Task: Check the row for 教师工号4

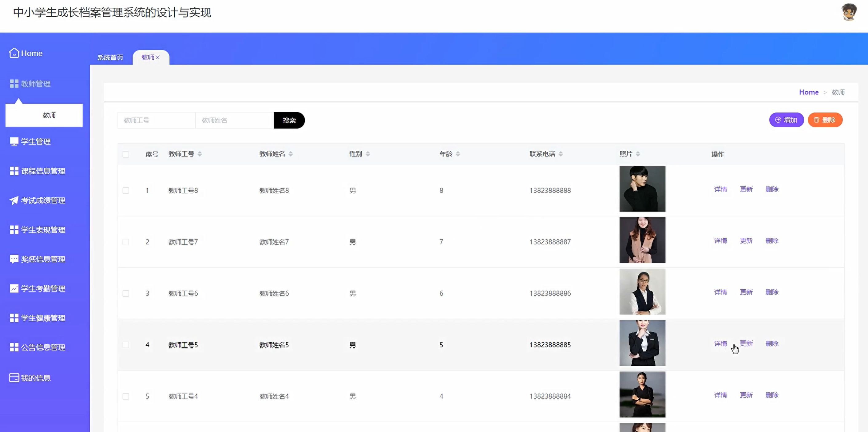Action: pyautogui.click(x=126, y=396)
